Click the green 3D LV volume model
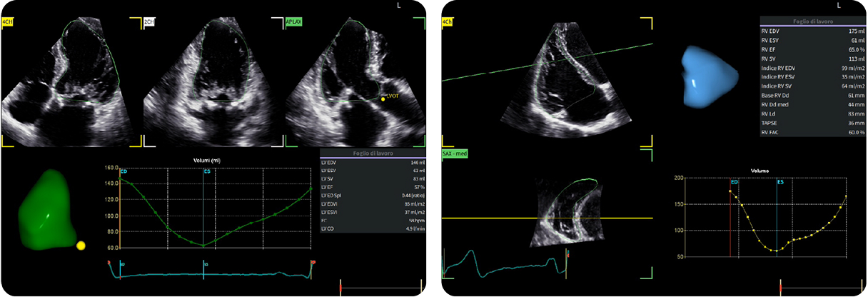This screenshot has height=297, width=868. (x=47, y=210)
